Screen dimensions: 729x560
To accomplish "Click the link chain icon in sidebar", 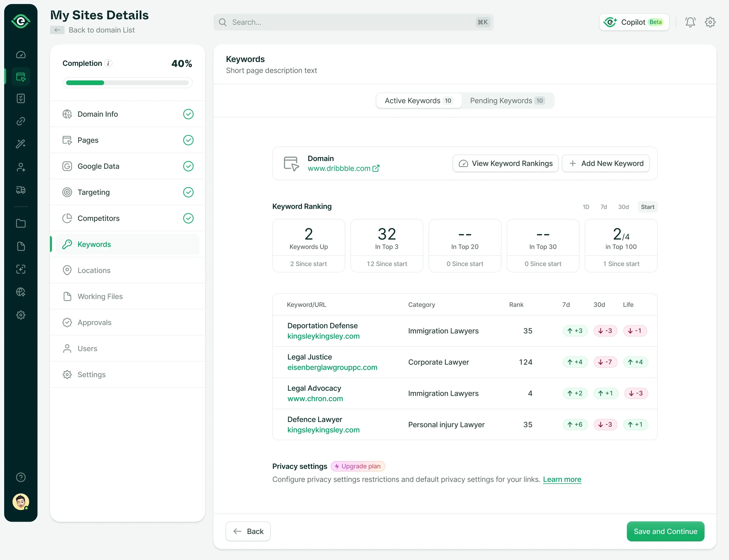I will [x=21, y=121].
